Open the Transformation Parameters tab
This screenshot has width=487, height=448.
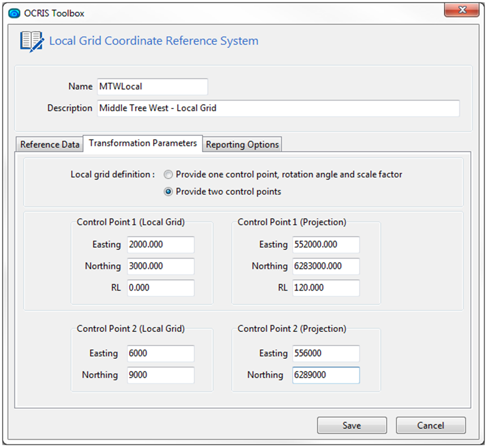[x=143, y=143]
